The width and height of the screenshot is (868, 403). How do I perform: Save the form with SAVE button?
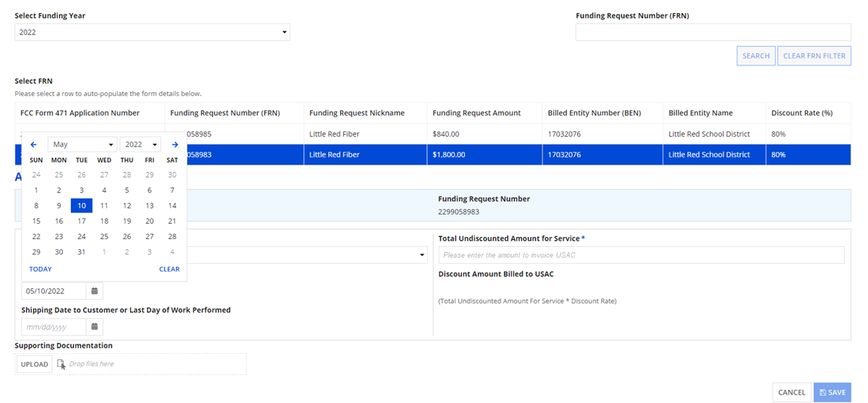(832, 392)
